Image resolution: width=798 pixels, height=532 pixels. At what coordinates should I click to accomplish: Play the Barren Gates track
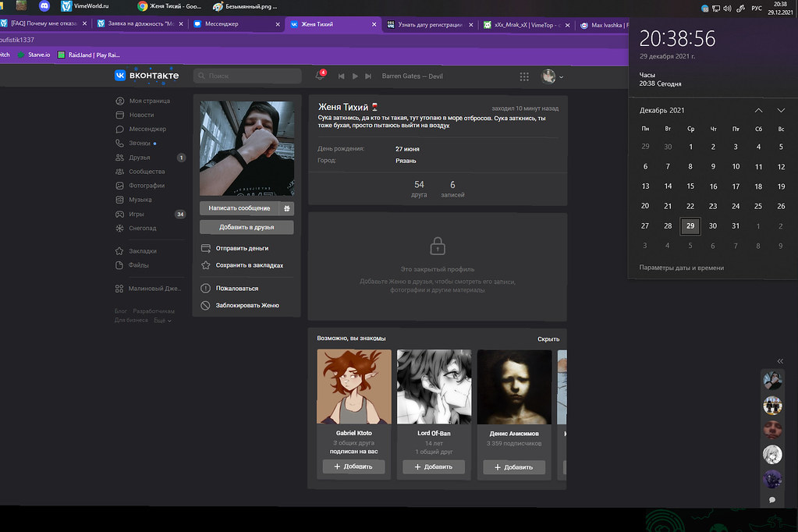(x=355, y=76)
